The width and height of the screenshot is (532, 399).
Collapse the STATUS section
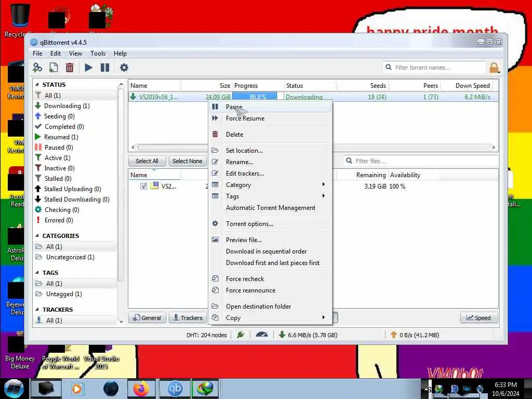tap(37, 85)
